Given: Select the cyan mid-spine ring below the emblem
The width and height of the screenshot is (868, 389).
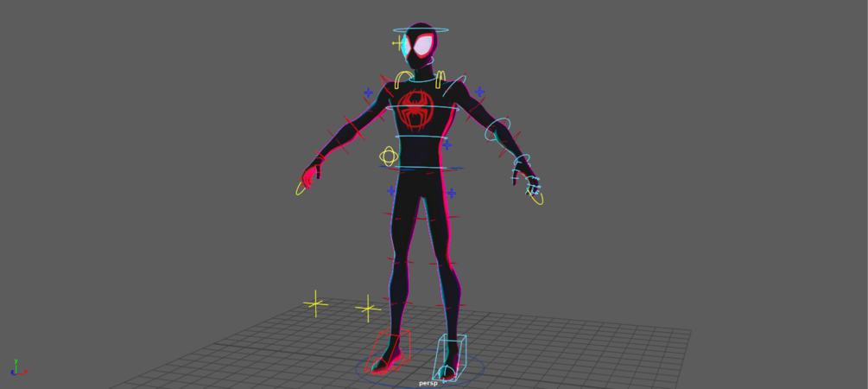Looking at the screenshot, I should 421,137.
